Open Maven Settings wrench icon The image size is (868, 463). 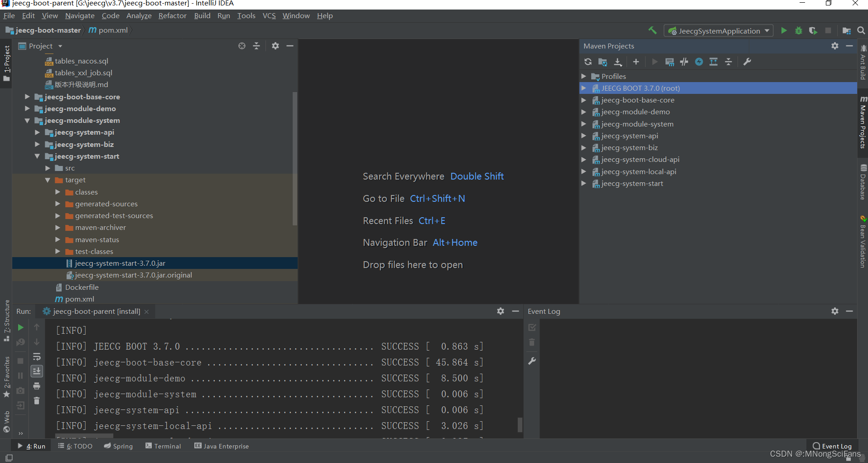tap(747, 62)
